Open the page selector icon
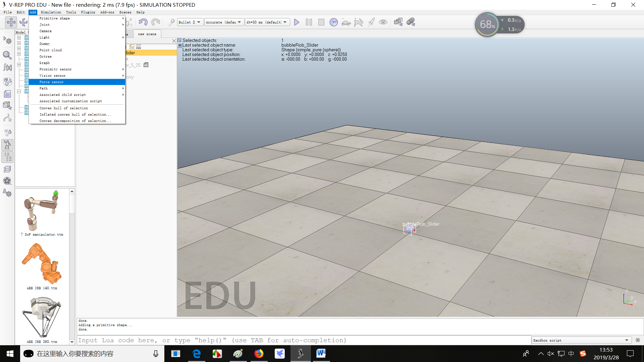Image resolution: width=644 pixels, height=362 pixels. tap(398, 22)
